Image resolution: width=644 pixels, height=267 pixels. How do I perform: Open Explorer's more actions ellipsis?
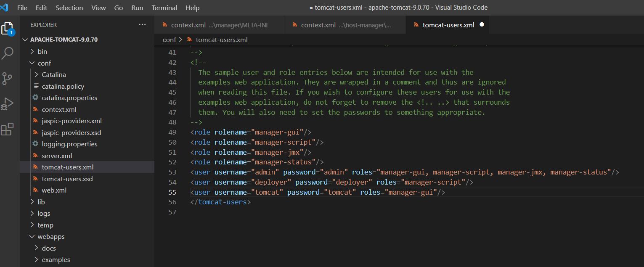(142, 25)
